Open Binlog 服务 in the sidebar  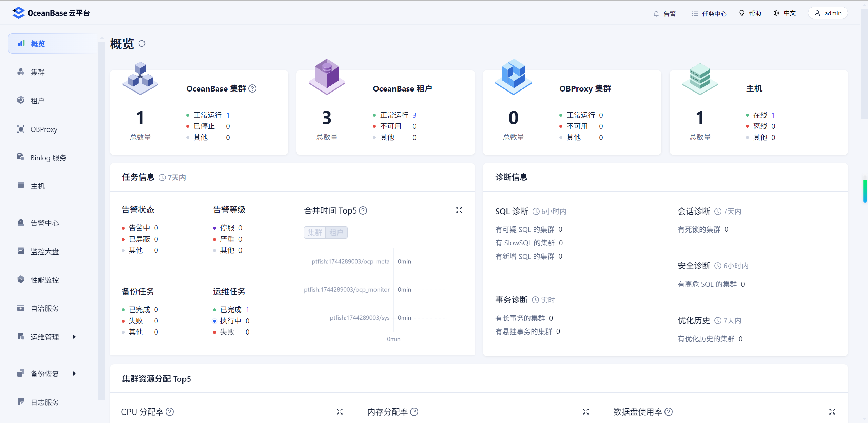point(48,158)
